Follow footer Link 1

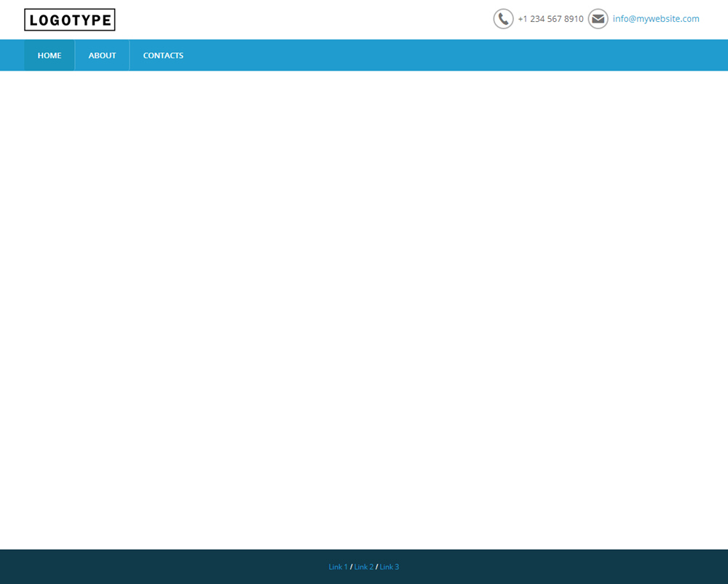(338, 567)
